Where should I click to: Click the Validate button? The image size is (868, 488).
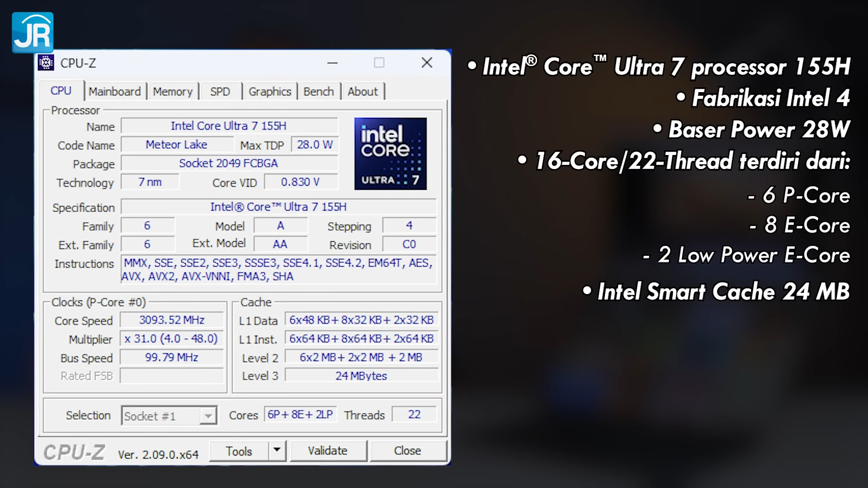coord(328,450)
